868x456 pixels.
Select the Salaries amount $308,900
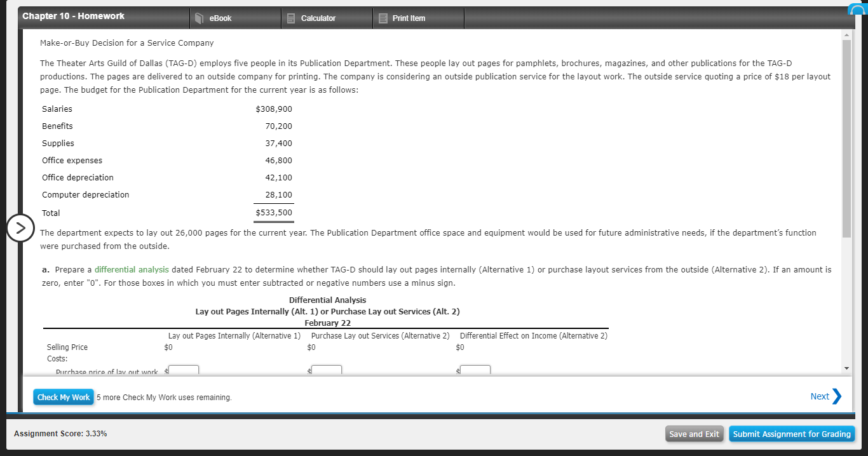tap(274, 109)
